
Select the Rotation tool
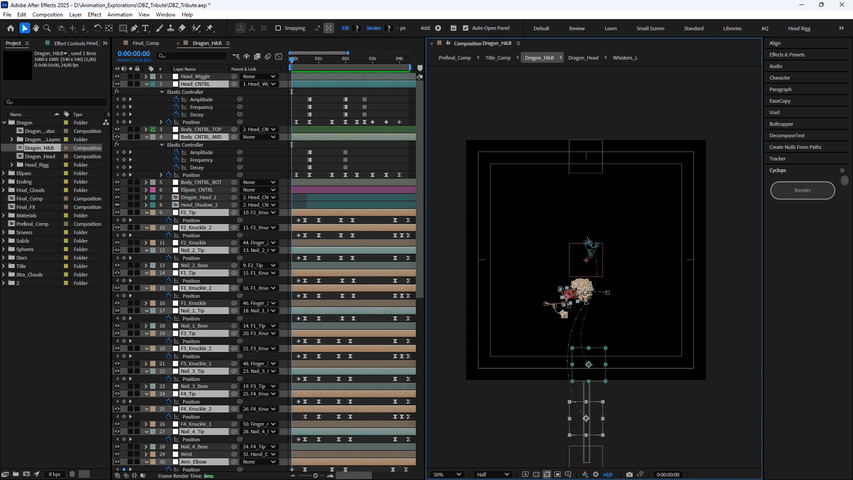pos(97,28)
